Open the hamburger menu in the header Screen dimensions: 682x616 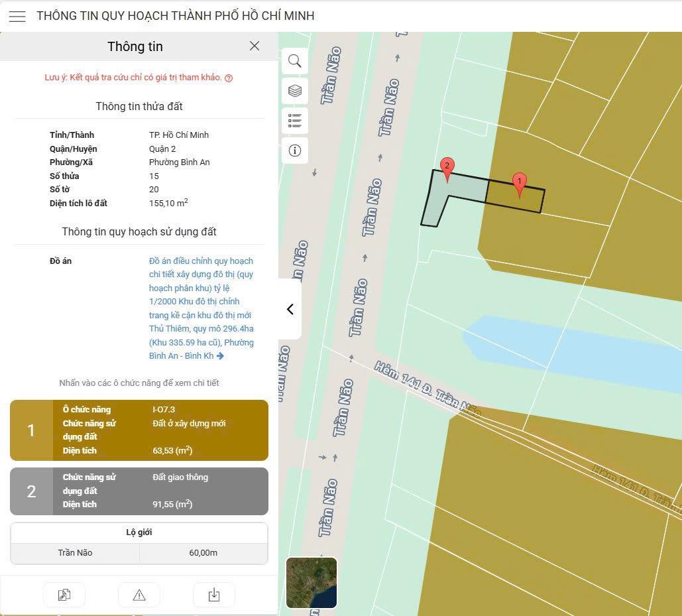click(17, 17)
